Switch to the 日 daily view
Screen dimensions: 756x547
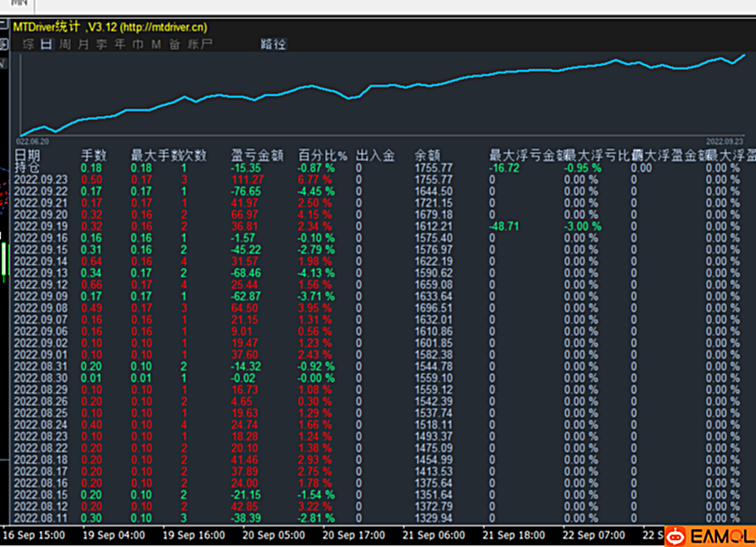(x=47, y=44)
